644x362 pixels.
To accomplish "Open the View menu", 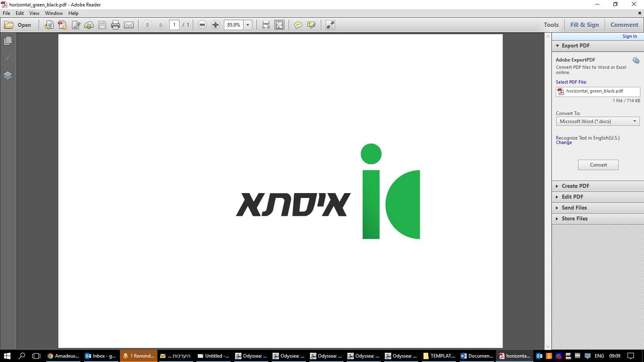I will [x=34, y=13].
